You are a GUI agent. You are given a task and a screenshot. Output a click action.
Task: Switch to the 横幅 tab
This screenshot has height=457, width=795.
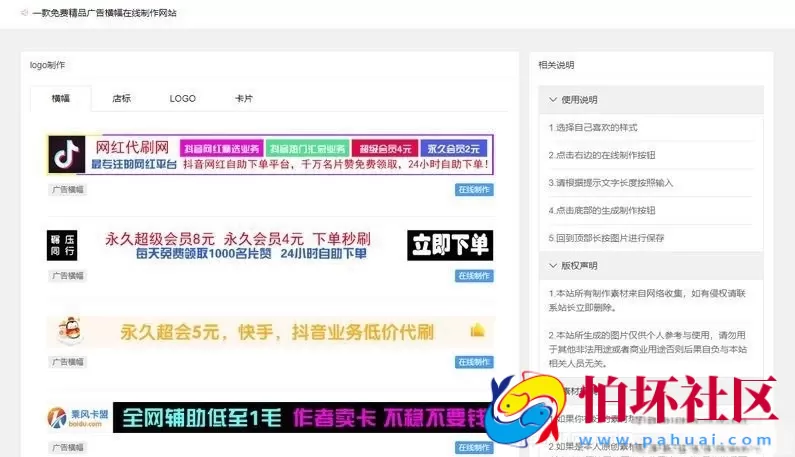point(61,98)
